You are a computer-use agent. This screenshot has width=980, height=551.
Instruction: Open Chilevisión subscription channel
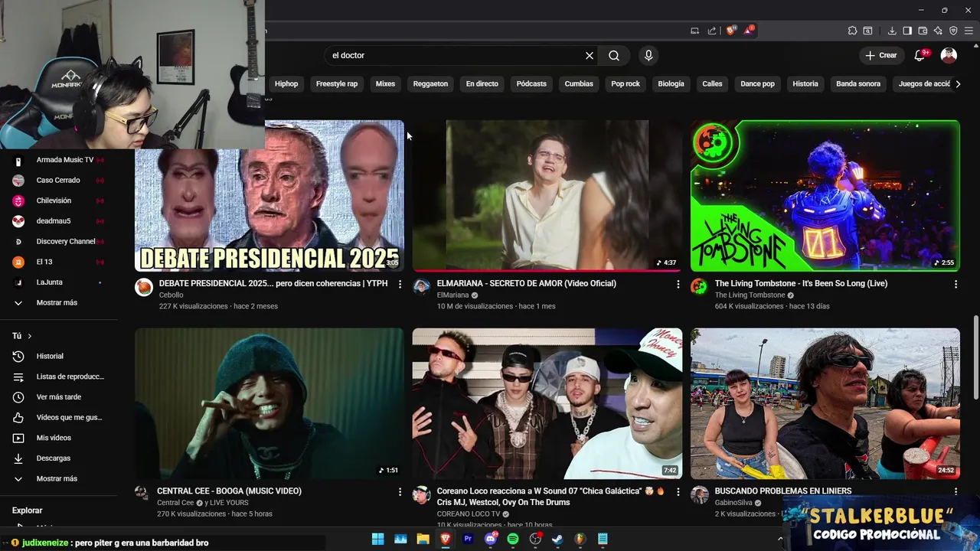tap(59, 201)
